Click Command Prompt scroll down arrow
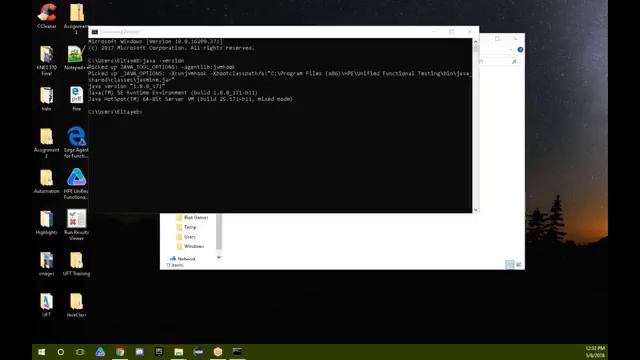 click(476, 210)
